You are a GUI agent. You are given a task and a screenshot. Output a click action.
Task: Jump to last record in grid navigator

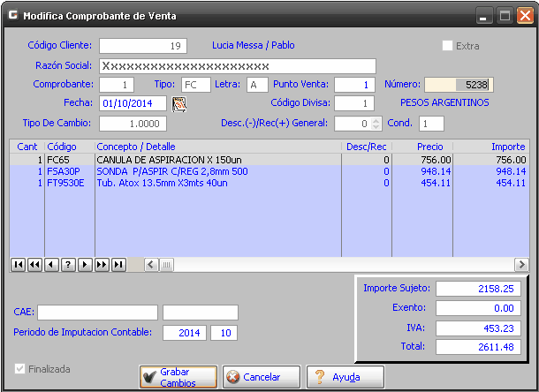[x=118, y=265]
